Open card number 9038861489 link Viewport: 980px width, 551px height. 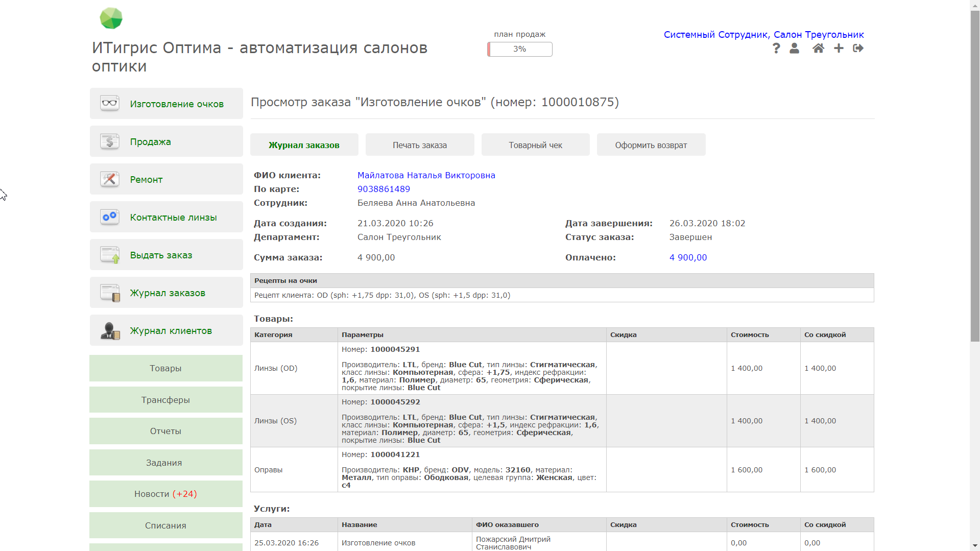(384, 189)
